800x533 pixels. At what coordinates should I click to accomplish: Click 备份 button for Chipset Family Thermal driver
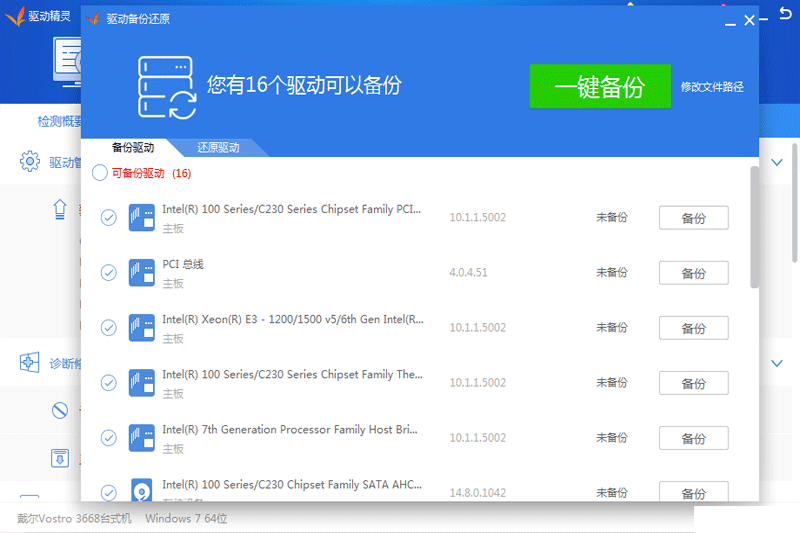(x=693, y=383)
